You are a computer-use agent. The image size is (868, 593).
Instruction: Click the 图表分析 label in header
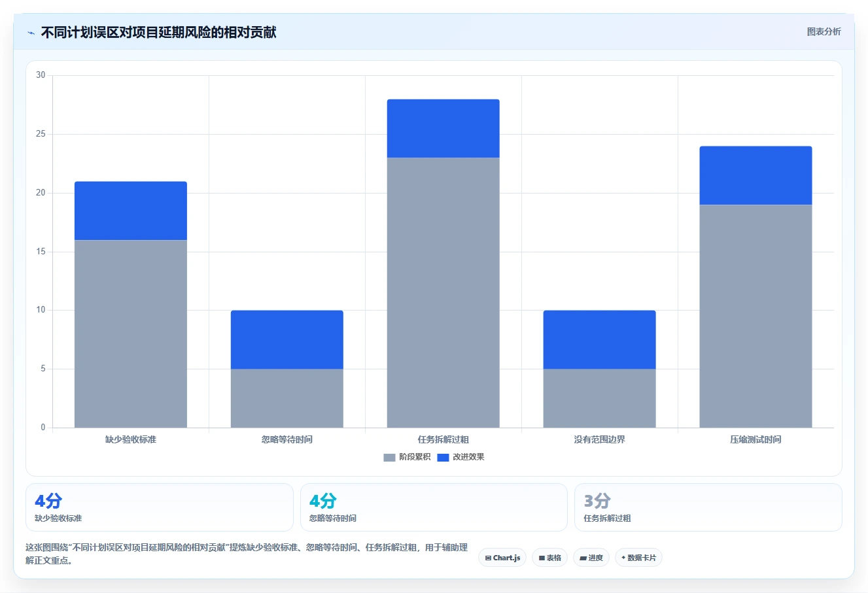click(824, 31)
